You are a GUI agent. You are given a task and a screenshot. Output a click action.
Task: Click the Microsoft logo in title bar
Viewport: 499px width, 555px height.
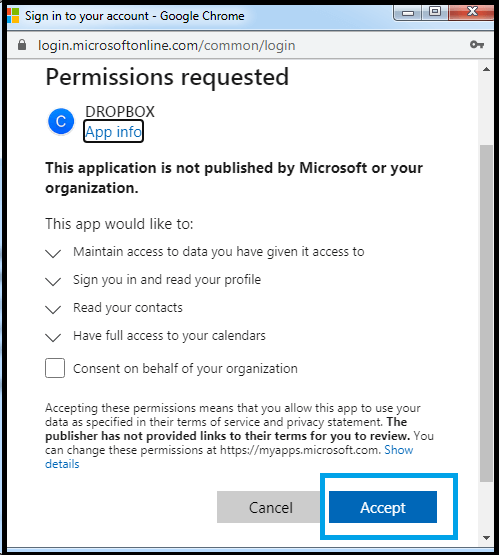click(x=13, y=16)
